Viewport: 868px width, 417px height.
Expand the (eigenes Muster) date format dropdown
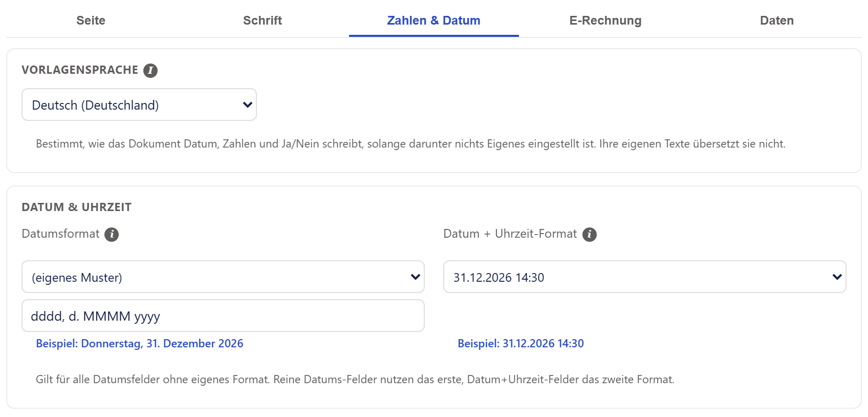click(x=223, y=277)
